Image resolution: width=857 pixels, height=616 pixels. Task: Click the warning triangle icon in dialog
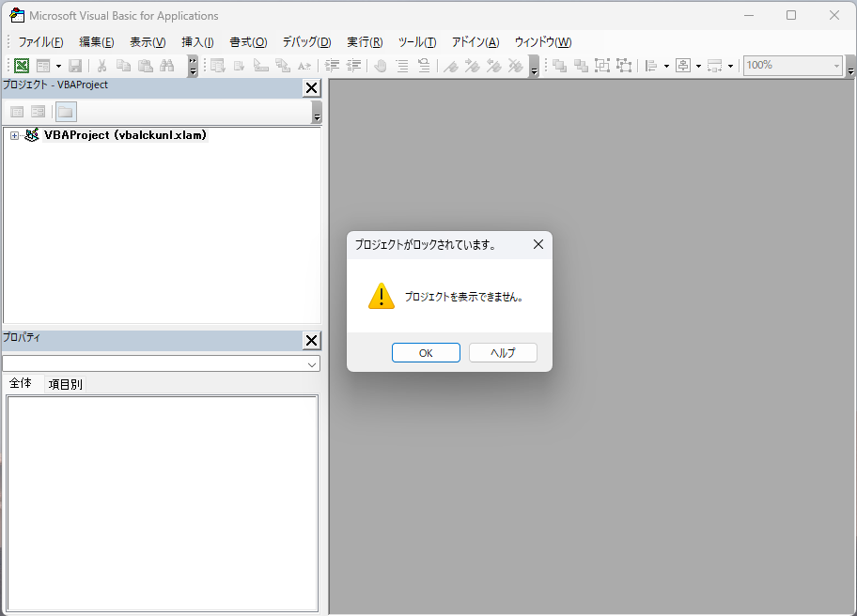[x=381, y=297]
